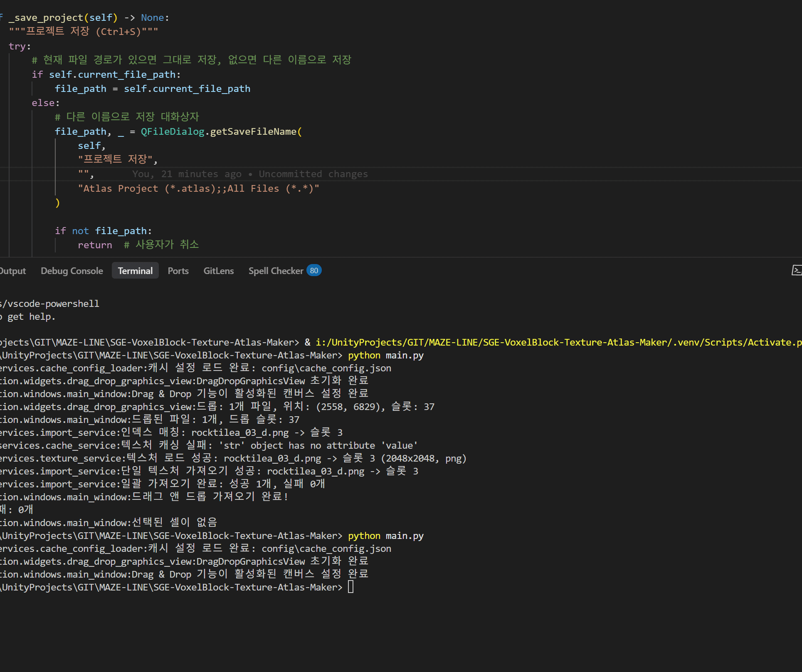Click the Spell Checker 80 badge
The image size is (802, 672).
point(314,271)
